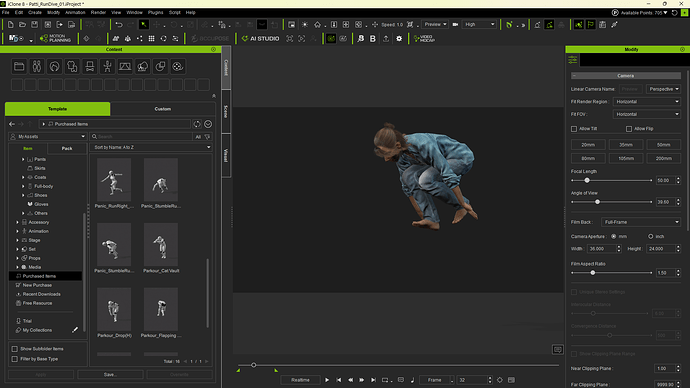This screenshot has height=388, width=690.
Task: Show Media film reel content category
Action: tap(177, 66)
